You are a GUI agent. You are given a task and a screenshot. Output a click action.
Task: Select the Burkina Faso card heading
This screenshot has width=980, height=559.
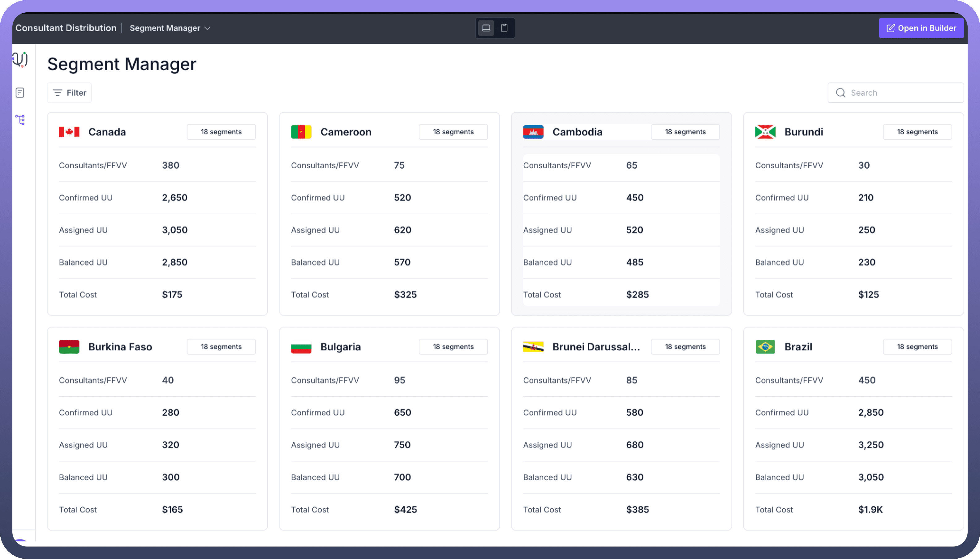coord(120,347)
